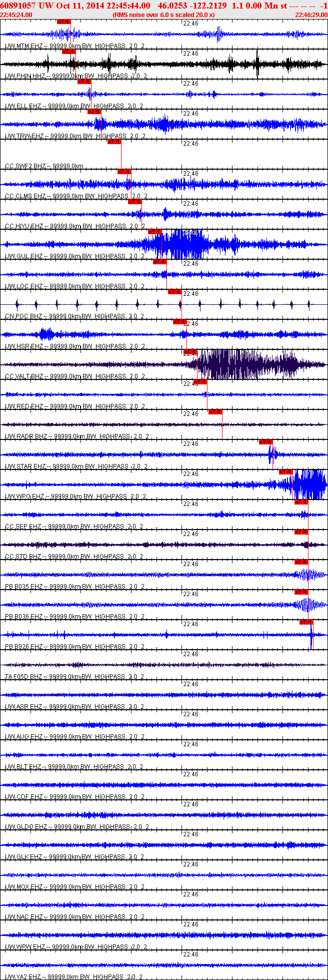Select the RMS noise scaling note
Image resolution: width=328 pixels, height=980 pixels.
[164, 15]
